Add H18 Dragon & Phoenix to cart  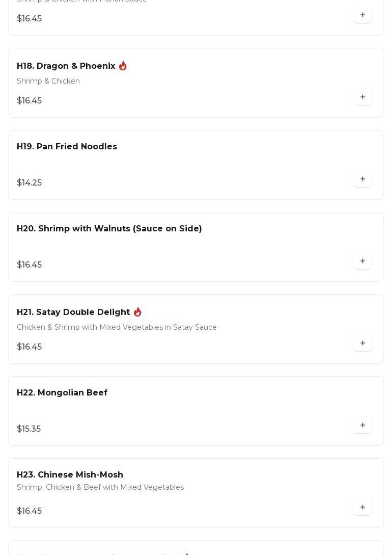[362, 97]
